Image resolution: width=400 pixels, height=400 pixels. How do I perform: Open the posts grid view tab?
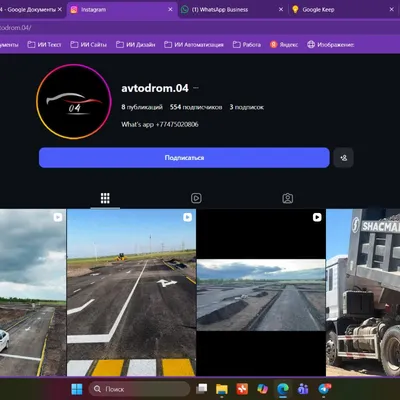[105, 198]
